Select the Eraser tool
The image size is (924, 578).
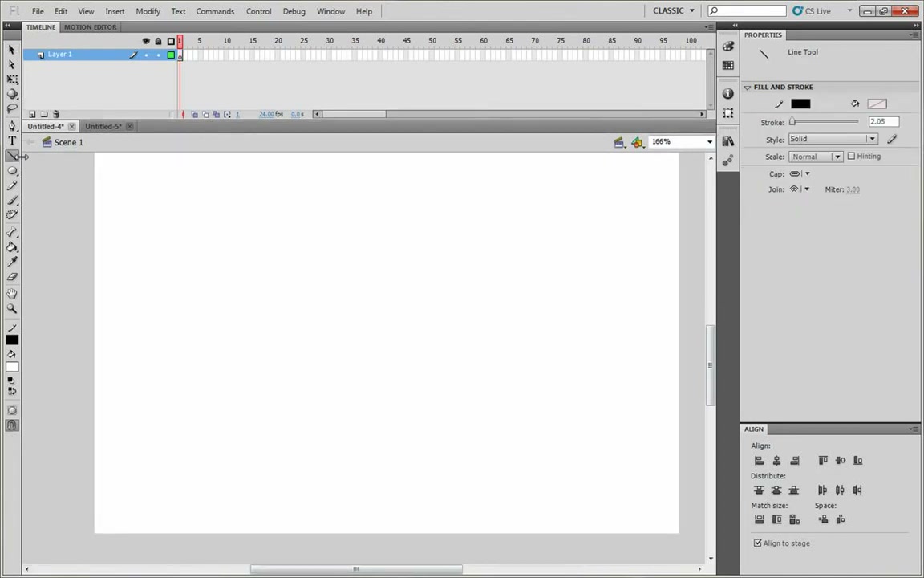pyautogui.click(x=12, y=276)
